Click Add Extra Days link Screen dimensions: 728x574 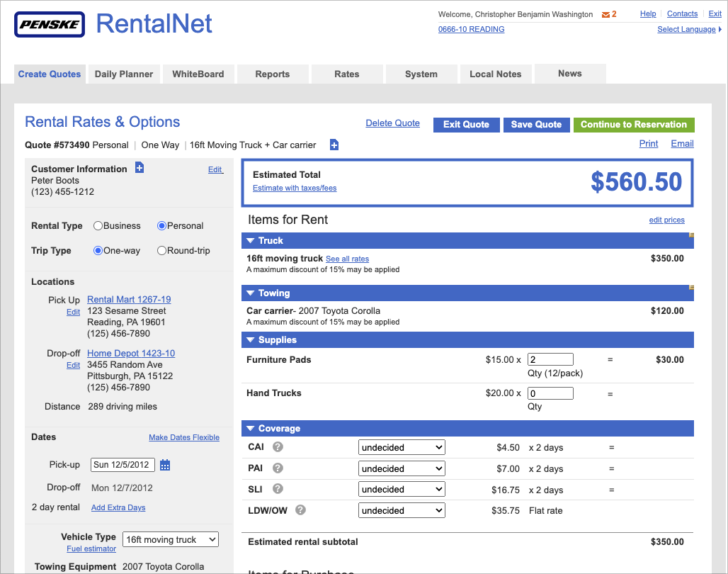click(118, 507)
